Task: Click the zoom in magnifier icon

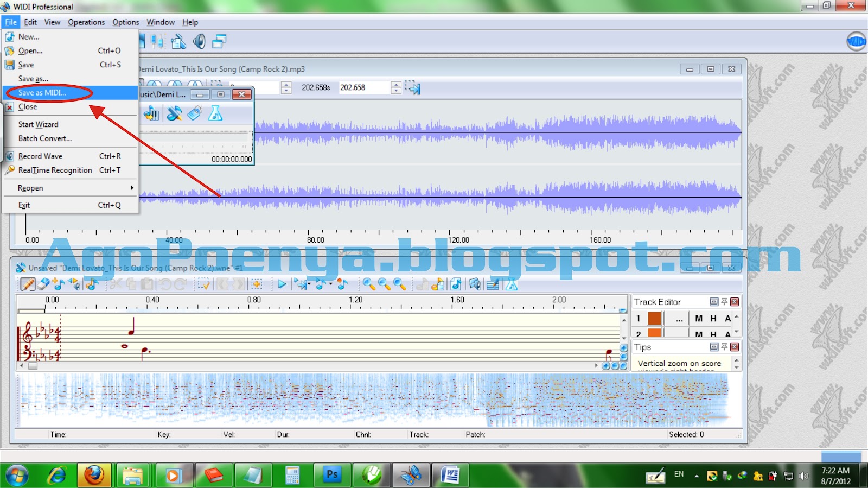Action: tap(369, 284)
